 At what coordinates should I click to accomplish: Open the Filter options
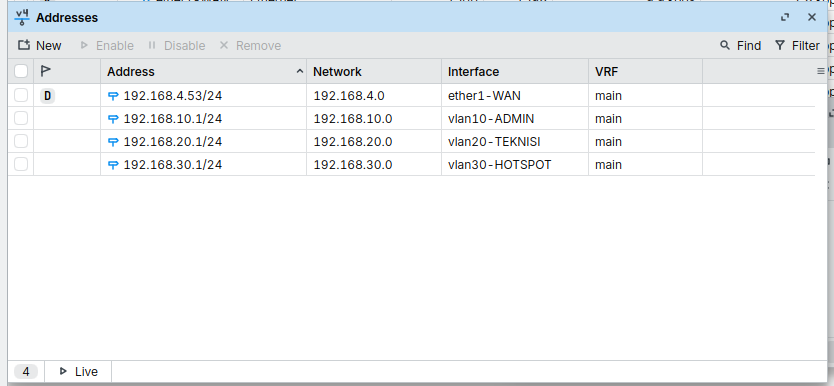click(x=797, y=46)
